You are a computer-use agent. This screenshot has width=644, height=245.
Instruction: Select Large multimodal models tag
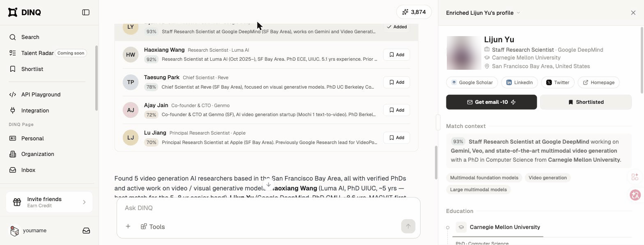click(478, 190)
